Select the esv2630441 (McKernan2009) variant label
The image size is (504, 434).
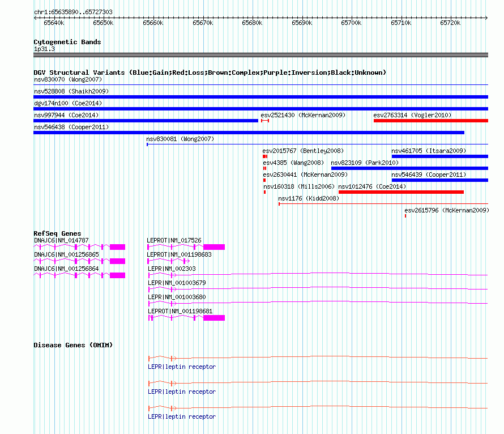point(305,175)
